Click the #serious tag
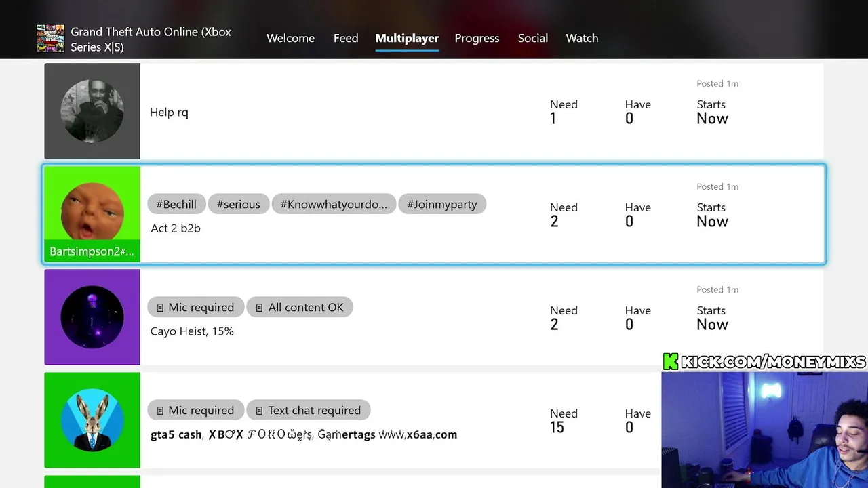The height and width of the screenshot is (488, 868). tap(238, 204)
